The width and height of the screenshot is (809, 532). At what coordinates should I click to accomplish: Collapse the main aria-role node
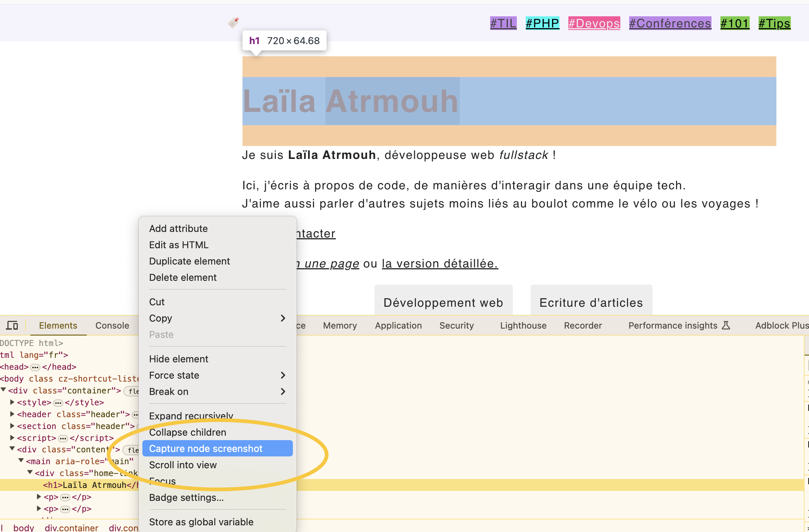(x=21, y=460)
